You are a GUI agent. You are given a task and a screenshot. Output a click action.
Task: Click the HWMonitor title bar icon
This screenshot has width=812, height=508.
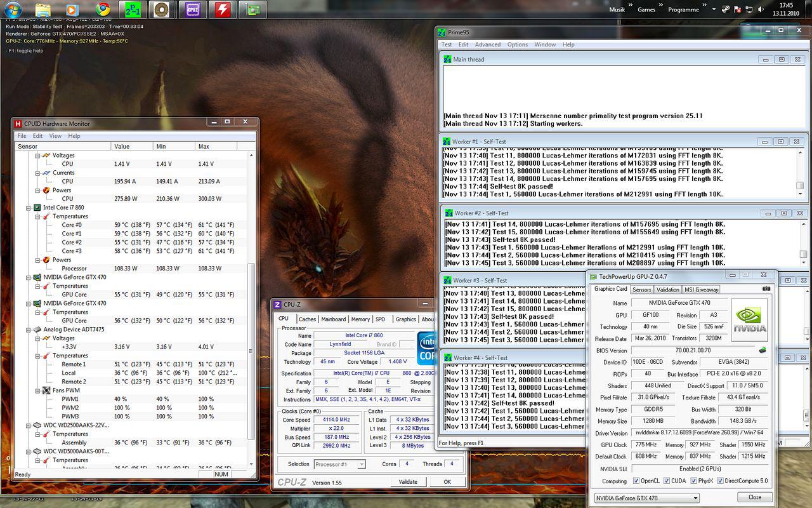click(18, 124)
